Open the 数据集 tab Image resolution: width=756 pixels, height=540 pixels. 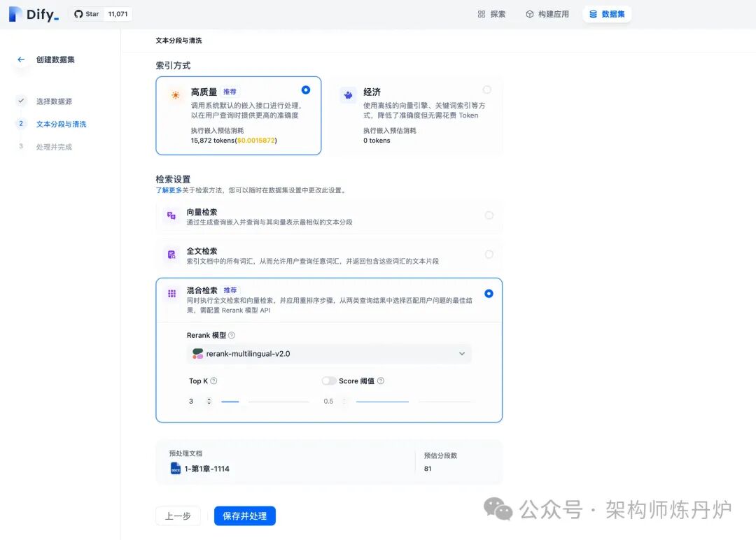[x=607, y=14]
